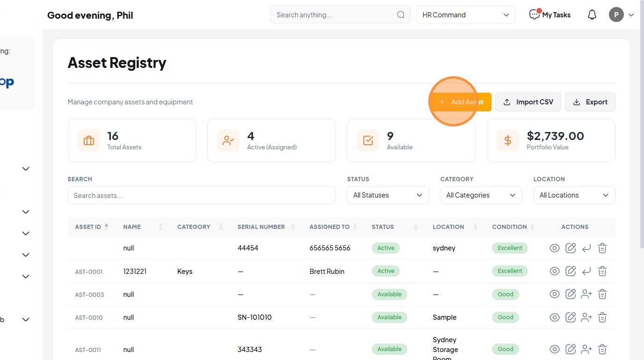Open the All Statuses filter dropdown
The height and width of the screenshot is (360, 644).
click(388, 195)
